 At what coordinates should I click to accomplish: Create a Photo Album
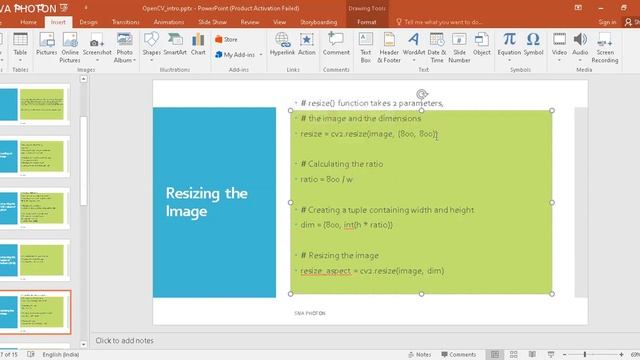coord(124,48)
